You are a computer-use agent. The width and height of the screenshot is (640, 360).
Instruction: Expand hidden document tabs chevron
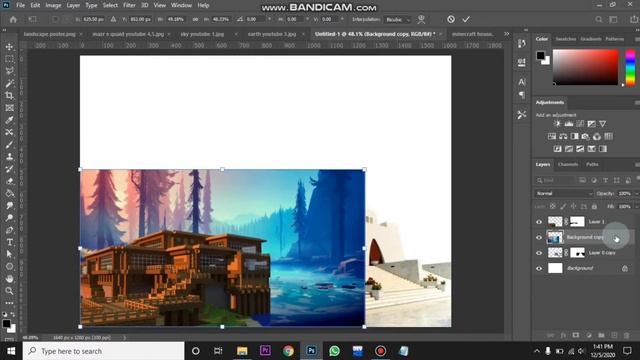point(507,34)
